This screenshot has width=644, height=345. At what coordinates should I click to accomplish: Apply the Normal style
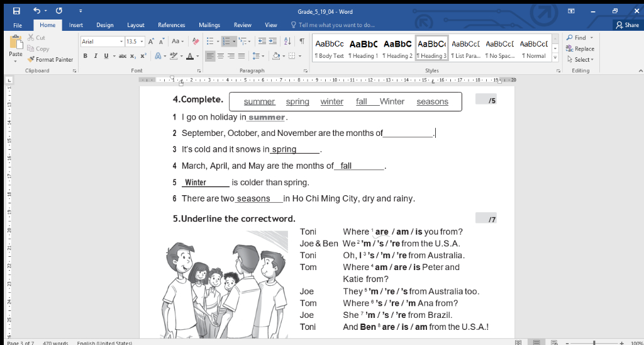534,48
